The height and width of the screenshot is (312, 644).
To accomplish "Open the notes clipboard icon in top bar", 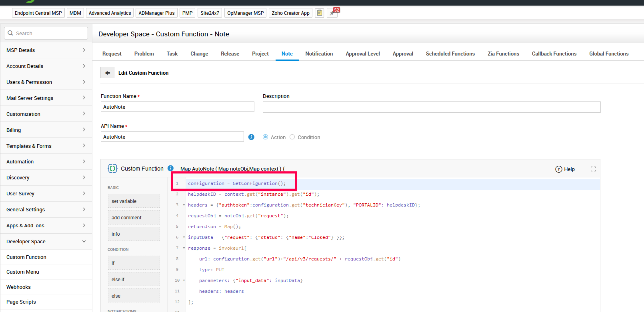I will tap(319, 13).
